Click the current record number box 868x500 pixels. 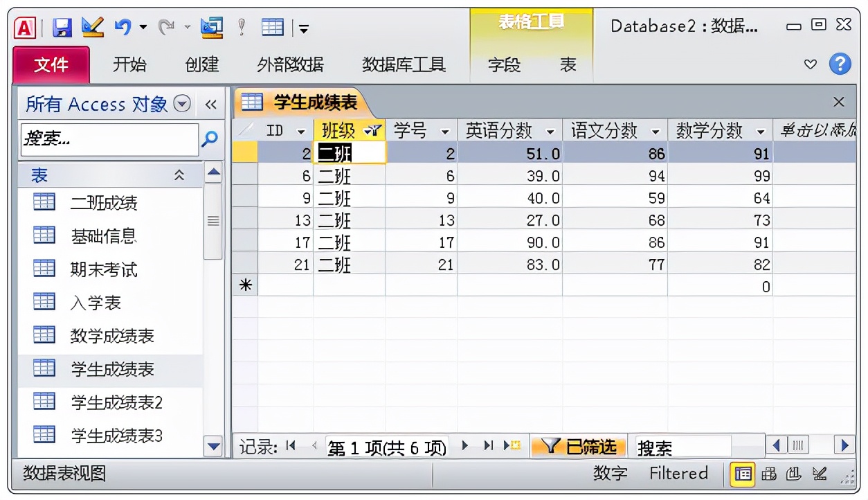tap(386, 447)
